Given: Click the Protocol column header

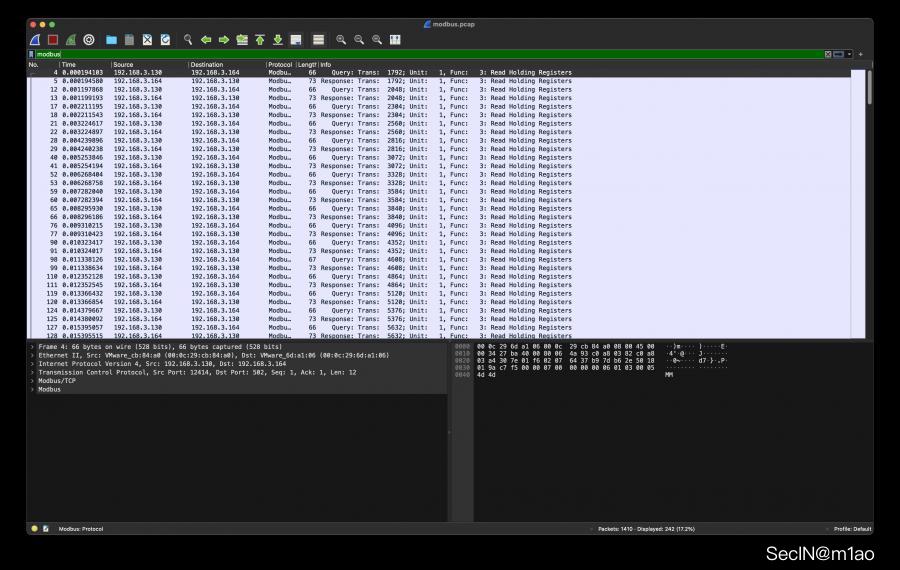Looking at the screenshot, I should [280, 64].
